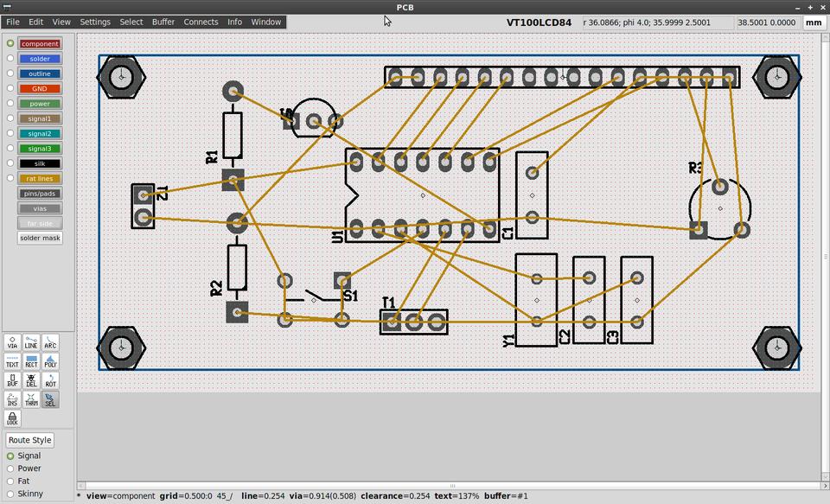Select the VIA tool

point(12,342)
